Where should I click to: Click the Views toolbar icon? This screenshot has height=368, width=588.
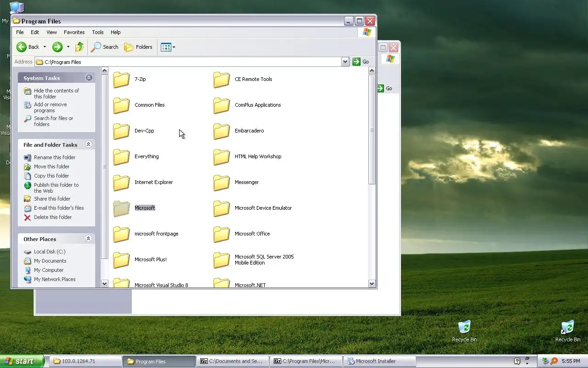166,47
